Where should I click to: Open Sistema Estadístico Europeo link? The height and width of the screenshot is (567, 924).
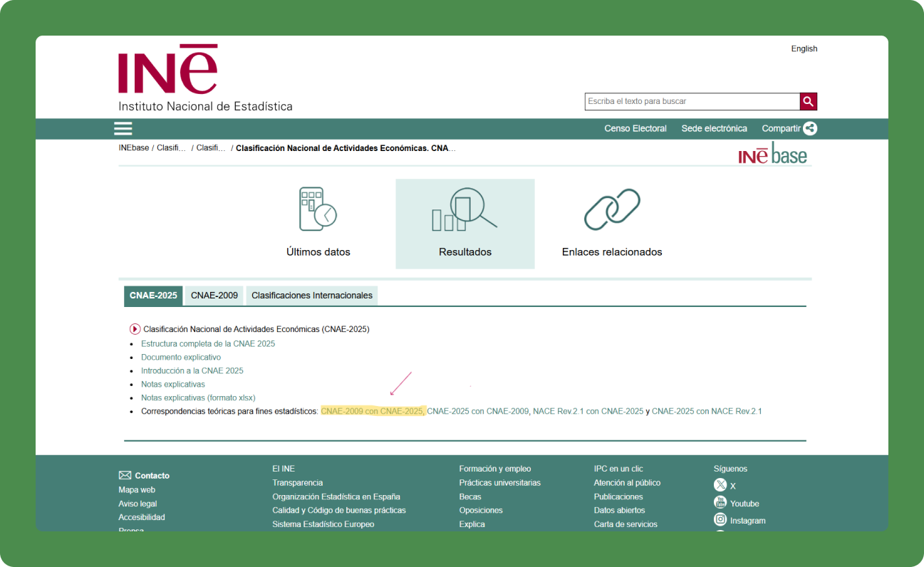(323, 524)
